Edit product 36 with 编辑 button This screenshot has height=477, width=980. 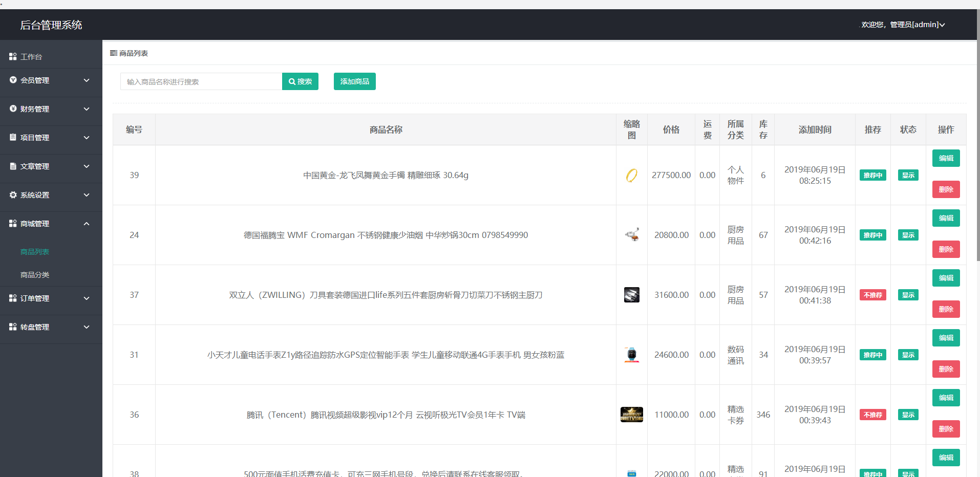coord(946,398)
